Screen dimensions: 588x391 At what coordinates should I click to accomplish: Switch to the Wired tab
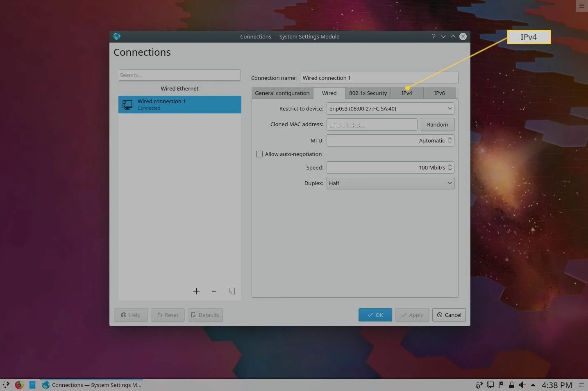pos(329,93)
